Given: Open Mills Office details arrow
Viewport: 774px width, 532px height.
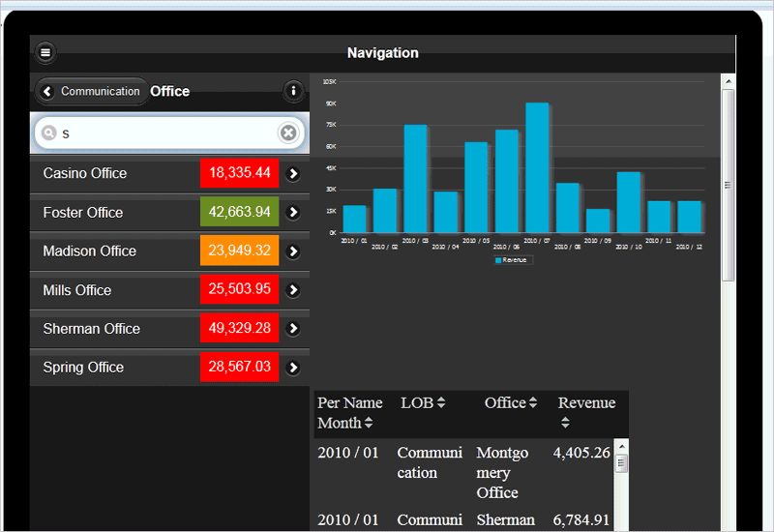Looking at the screenshot, I should pos(293,289).
